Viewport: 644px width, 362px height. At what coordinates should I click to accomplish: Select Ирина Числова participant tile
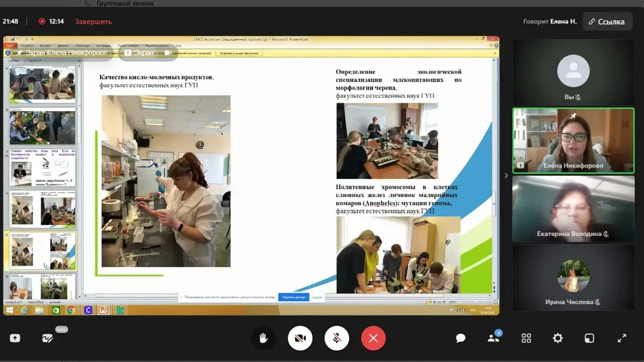(x=574, y=278)
